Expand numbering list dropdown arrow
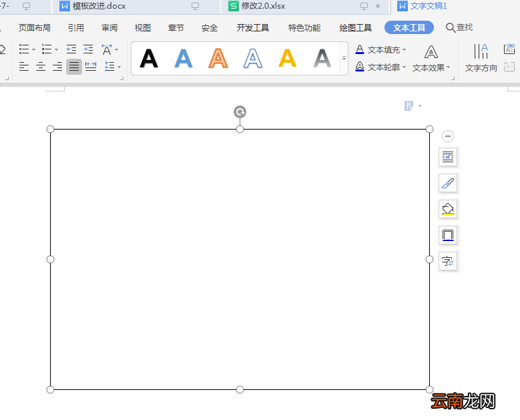Screen dimensions: 520x420 (56, 50)
